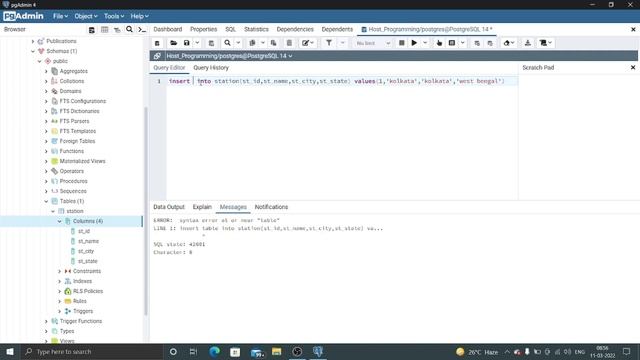Click the Save Data Changes icon
This screenshot has height=360, width=640.
(x=211, y=43)
